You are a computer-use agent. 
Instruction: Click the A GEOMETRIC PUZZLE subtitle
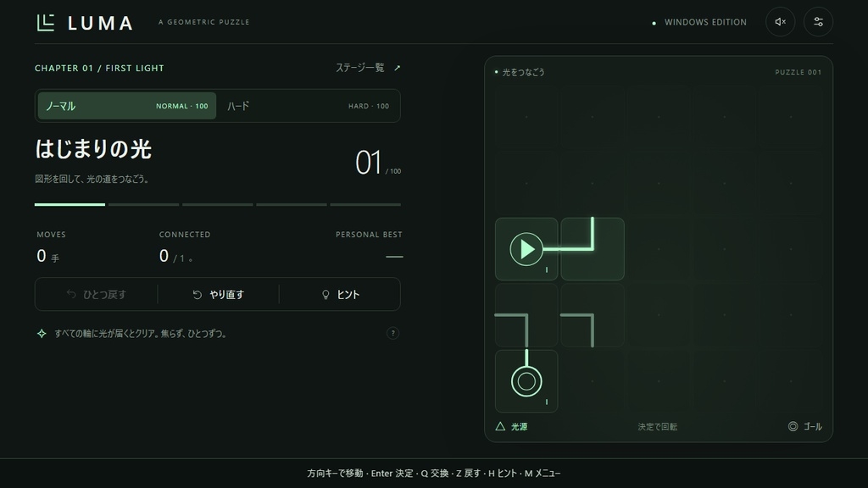203,22
